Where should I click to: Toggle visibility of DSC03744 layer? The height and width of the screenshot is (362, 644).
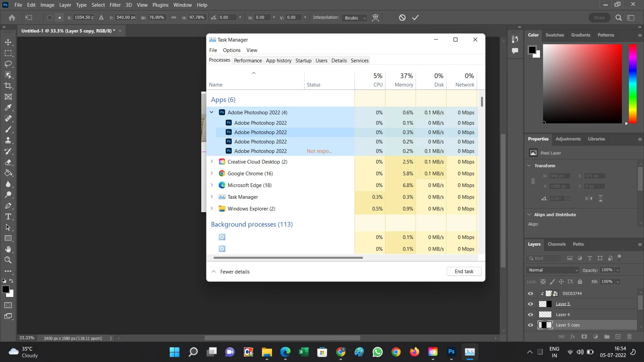point(530,293)
